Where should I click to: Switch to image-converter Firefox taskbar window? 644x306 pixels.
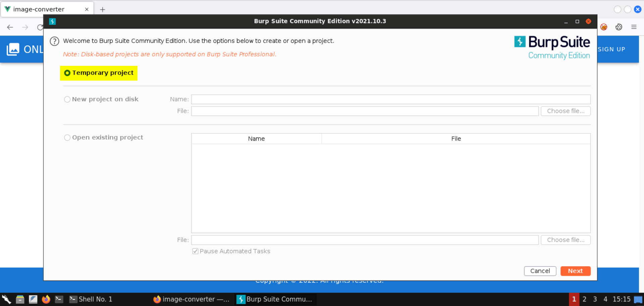[x=192, y=299]
